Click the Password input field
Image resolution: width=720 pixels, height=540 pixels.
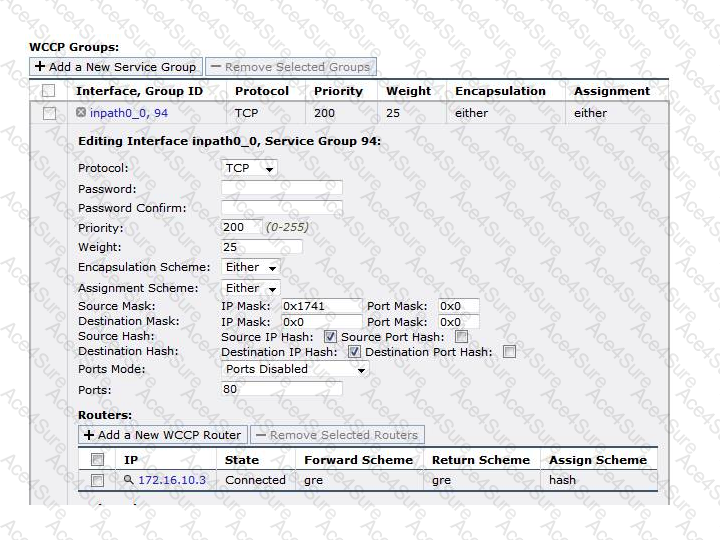(x=282, y=187)
